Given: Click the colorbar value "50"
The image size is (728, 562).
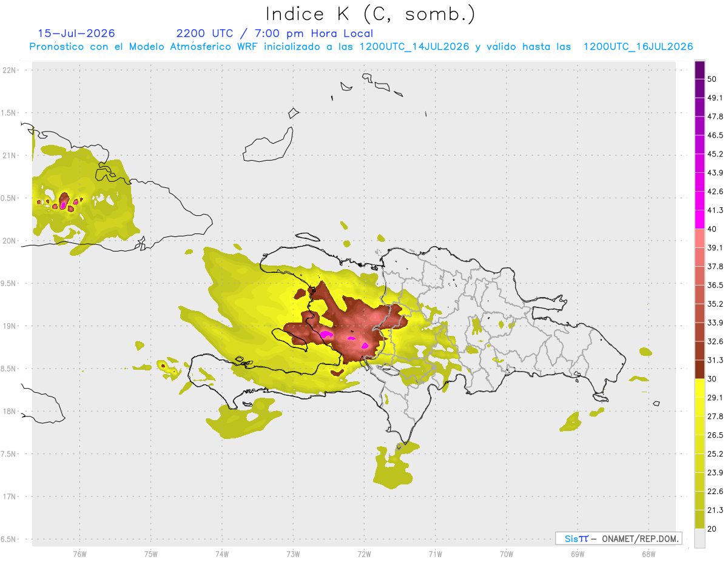Looking at the screenshot, I should (x=713, y=79).
